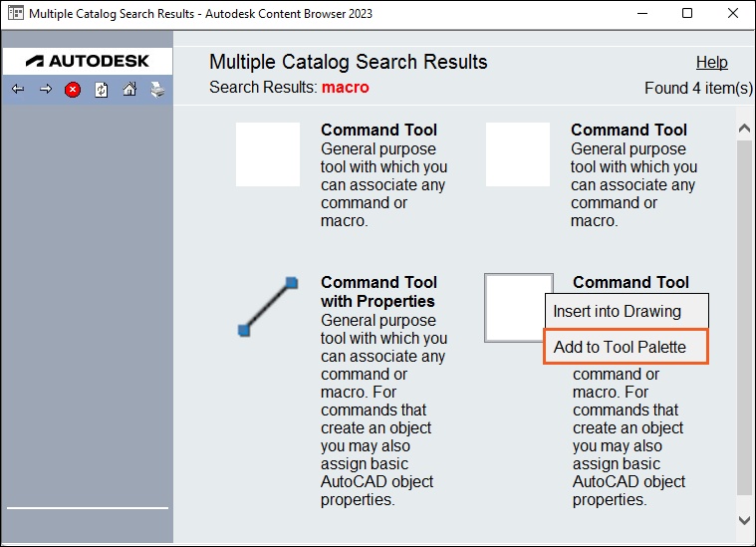756x547 pixels.
Task: Click the 'Found 4 item(s)' text
Action: point(698,89)
